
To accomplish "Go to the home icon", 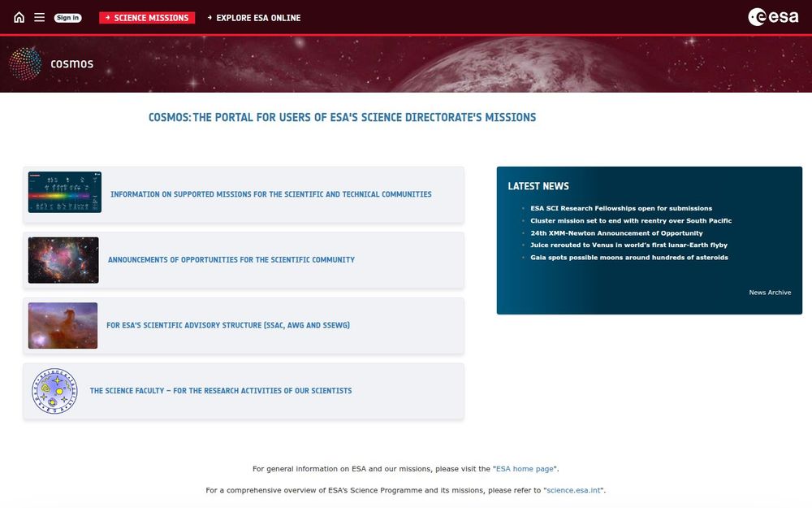I will (19, 18).
